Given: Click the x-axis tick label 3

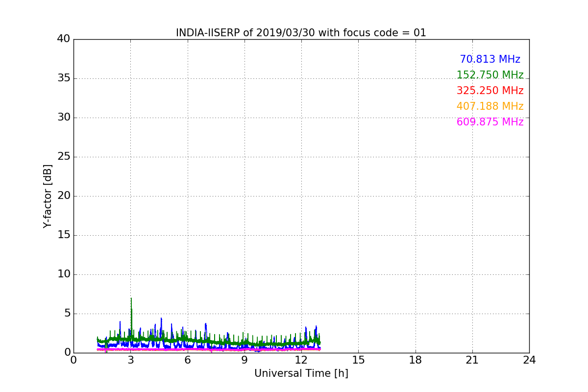Looking at the screenshot, I should 130,360.
